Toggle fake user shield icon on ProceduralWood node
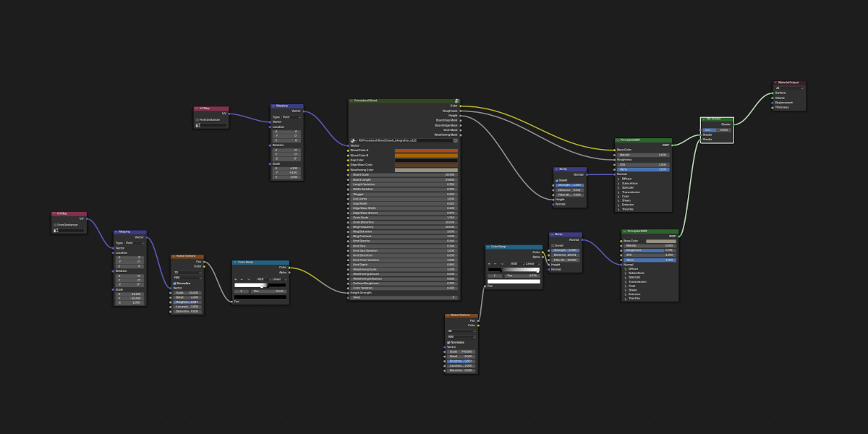This screenshot has width=868, height=434. pos(455,140)
